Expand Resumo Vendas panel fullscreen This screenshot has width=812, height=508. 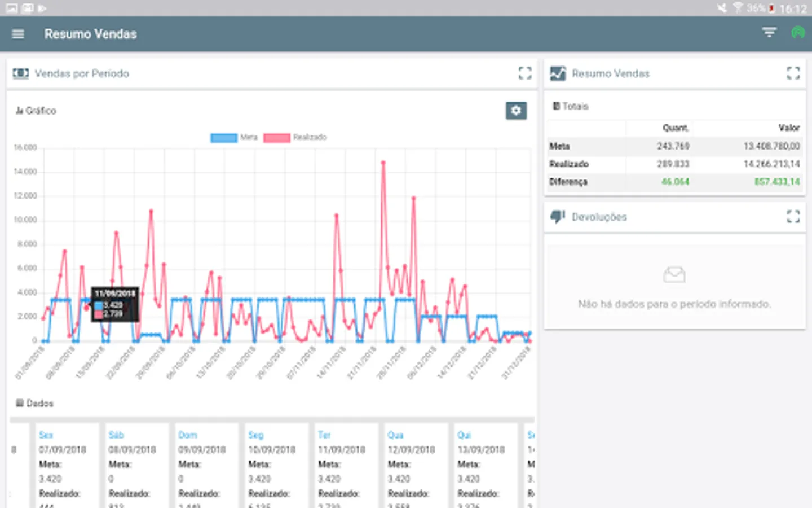pyautogui.click(x=793, y=73)
